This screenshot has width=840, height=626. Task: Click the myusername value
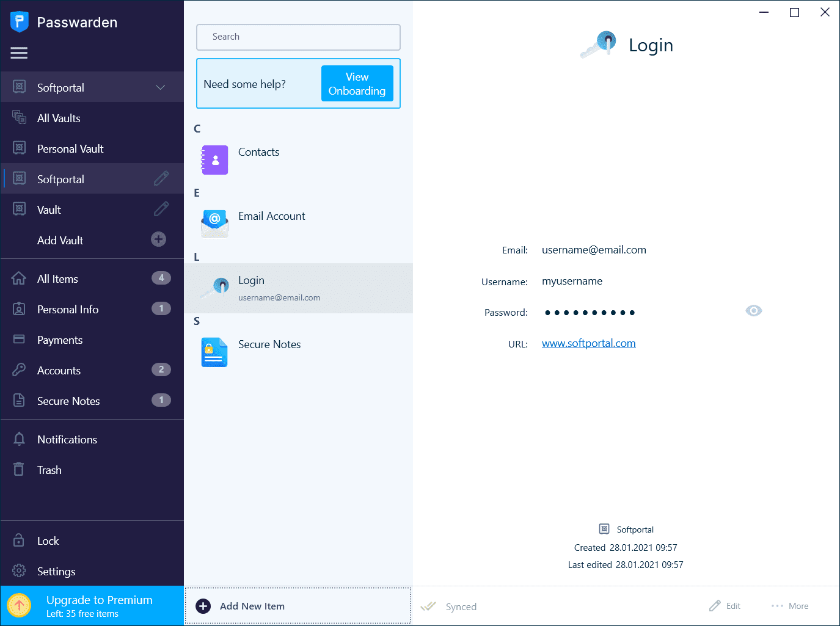572,281
